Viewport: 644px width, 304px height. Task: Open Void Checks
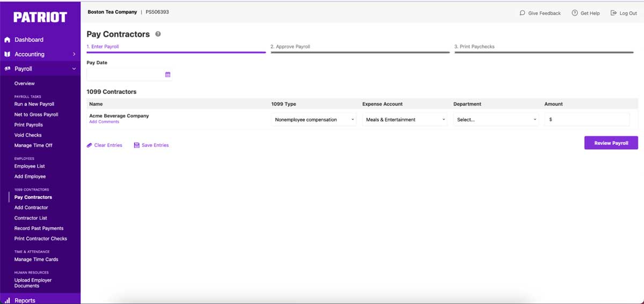28,135
